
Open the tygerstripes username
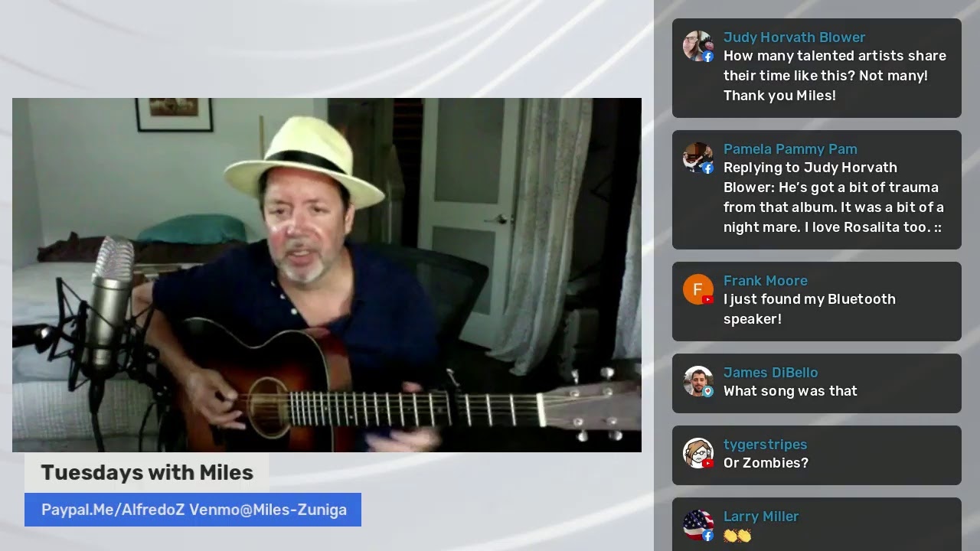(x=765, y=445)
